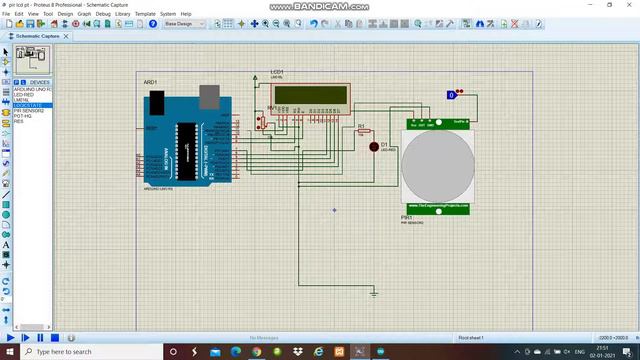Open the Debug menu
Screen dimensions: 640x360
(x=103, y=14)
